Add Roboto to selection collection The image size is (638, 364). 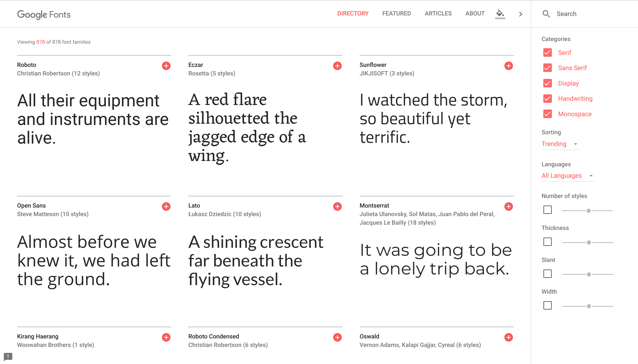pos(166,66)
